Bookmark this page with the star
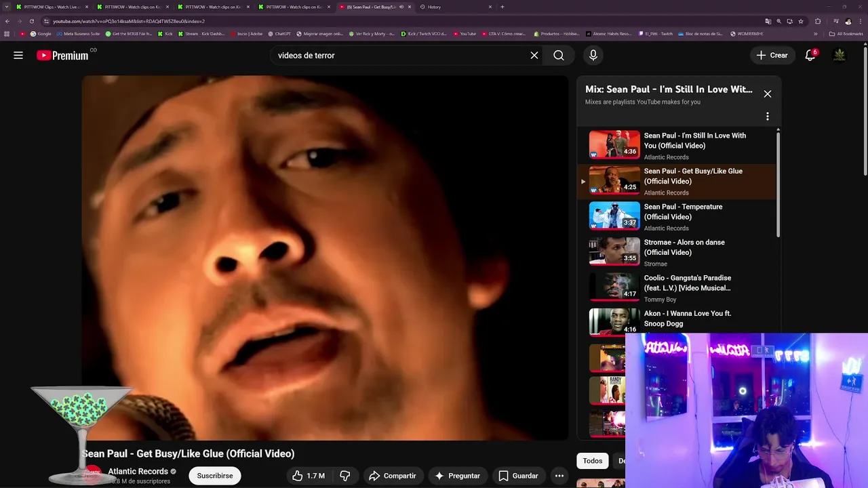 pos(801,21)
